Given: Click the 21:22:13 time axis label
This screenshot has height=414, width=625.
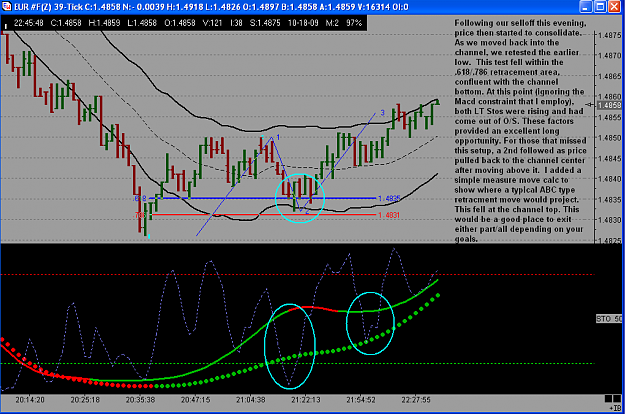Looking at the screenshot, I should click(x=306, y=400).
